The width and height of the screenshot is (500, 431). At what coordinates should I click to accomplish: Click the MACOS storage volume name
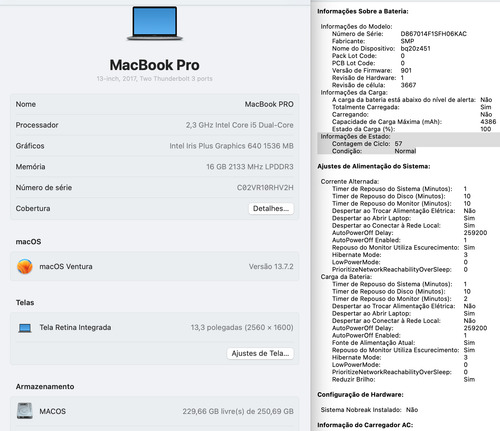(53, 411)
